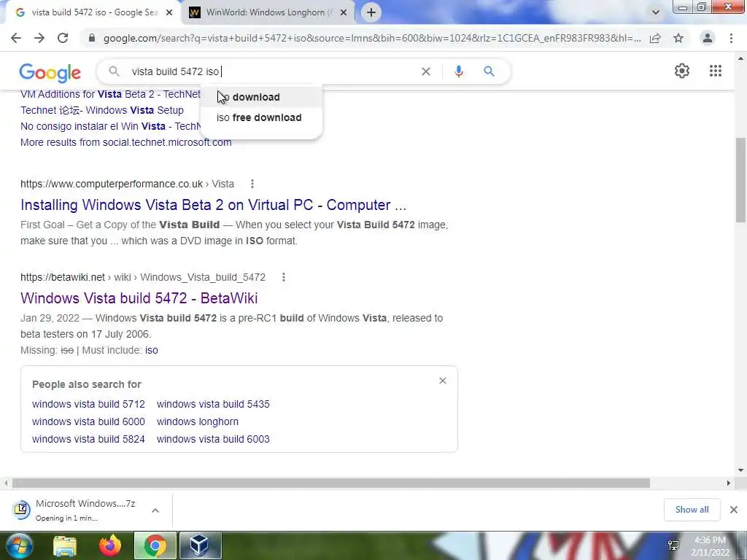Open the Google apps grid
This screenshot has height=560, width=747.
pos(716,71)
